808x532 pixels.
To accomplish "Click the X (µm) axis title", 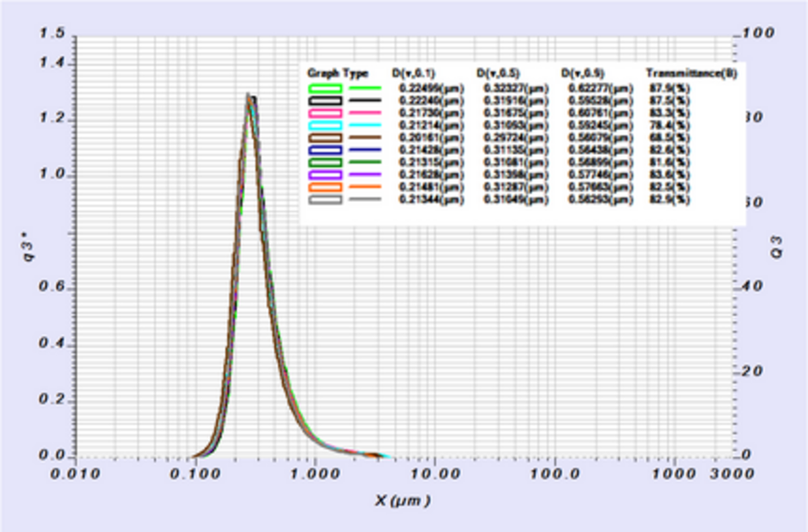I will click(x=401, y=500).
